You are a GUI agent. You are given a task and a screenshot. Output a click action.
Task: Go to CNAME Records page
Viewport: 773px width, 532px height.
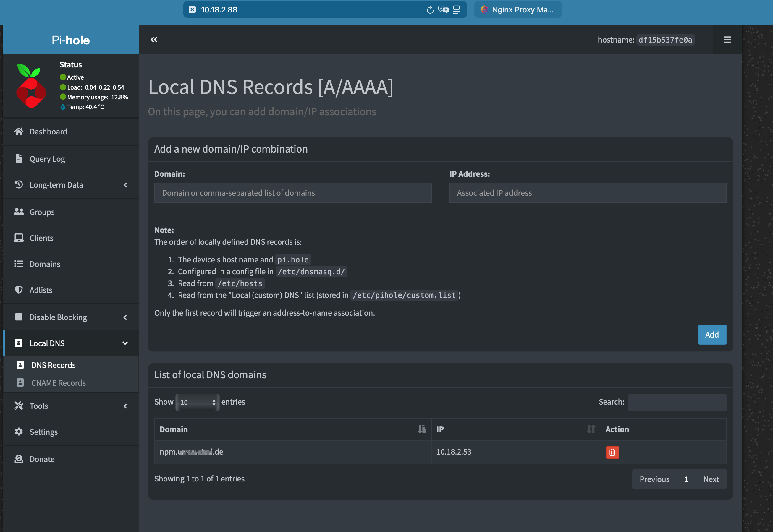(x=58, y=383)
